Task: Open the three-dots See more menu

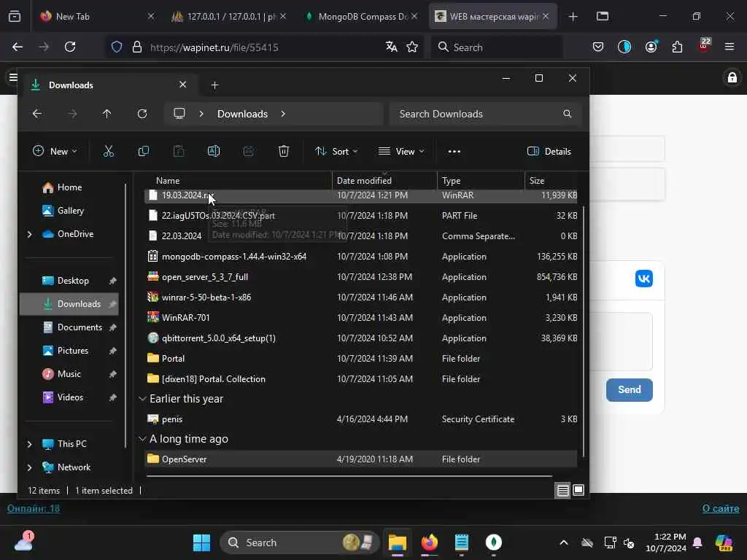Action: [454, 152]
